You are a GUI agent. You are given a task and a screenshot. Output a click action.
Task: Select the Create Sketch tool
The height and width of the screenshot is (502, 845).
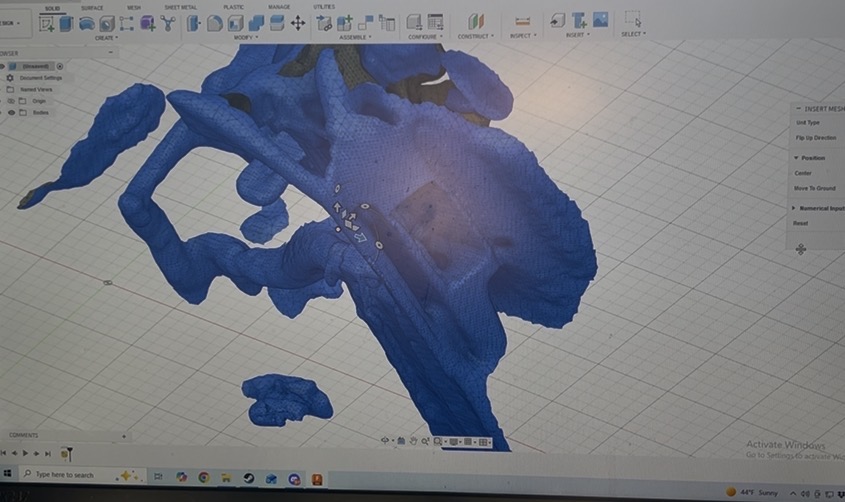point(45,22)
